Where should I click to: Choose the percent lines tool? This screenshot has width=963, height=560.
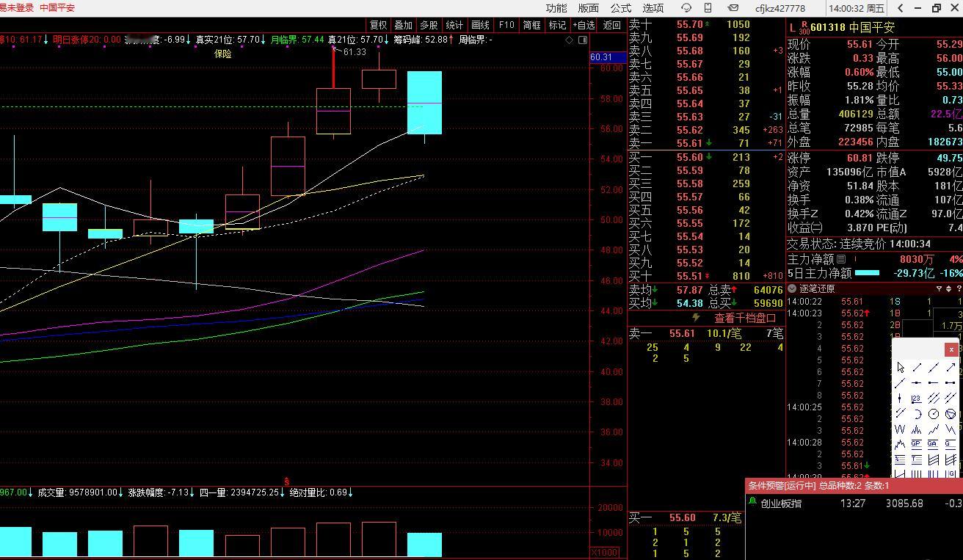900,459
